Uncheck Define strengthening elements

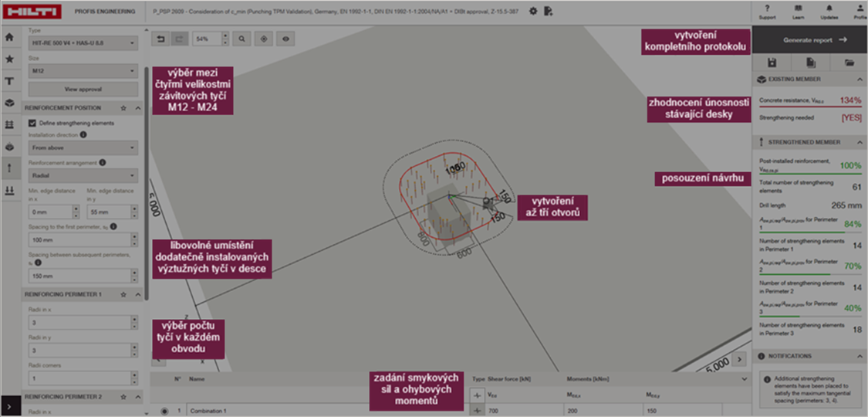pos(32,123)
